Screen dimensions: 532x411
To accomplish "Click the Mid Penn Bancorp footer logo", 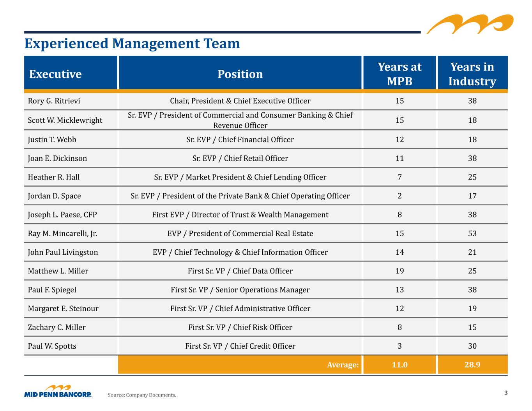I will 58,391.
